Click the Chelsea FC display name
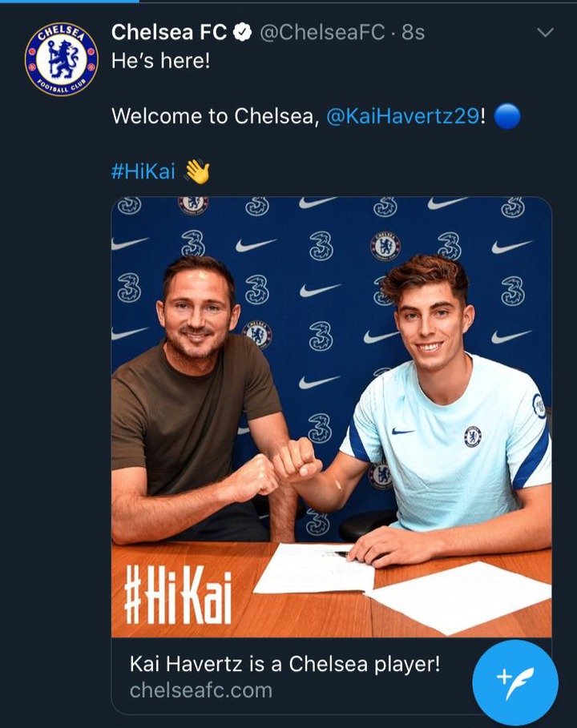The image size is (577, 728). point(170,33)
